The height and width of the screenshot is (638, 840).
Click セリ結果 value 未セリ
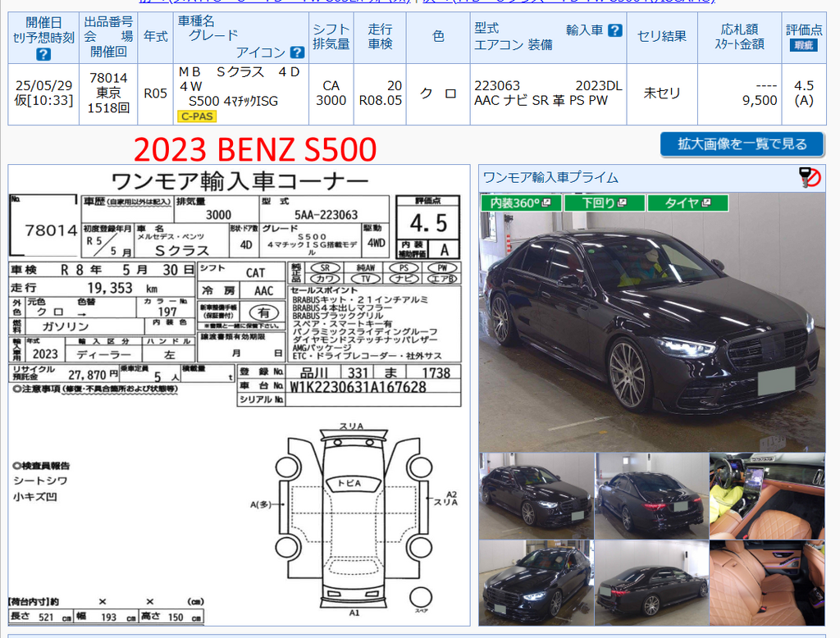tap(662, 93)
